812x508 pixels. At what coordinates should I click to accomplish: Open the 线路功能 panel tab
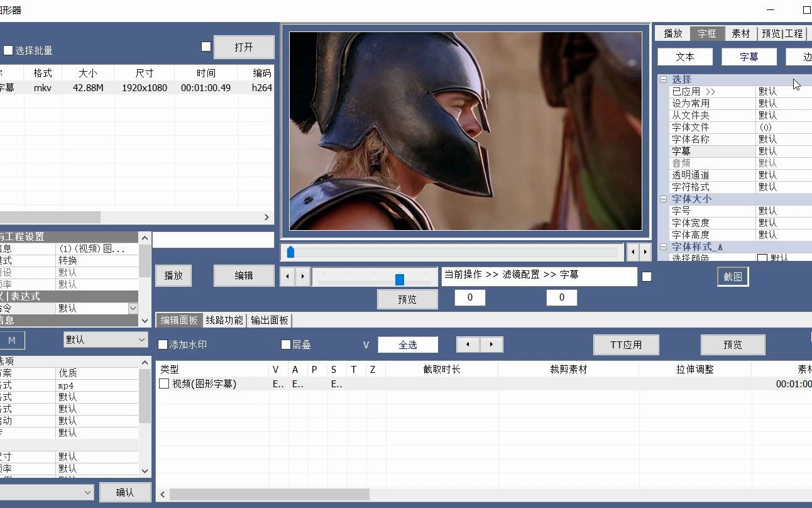click(x=224, y=319)
